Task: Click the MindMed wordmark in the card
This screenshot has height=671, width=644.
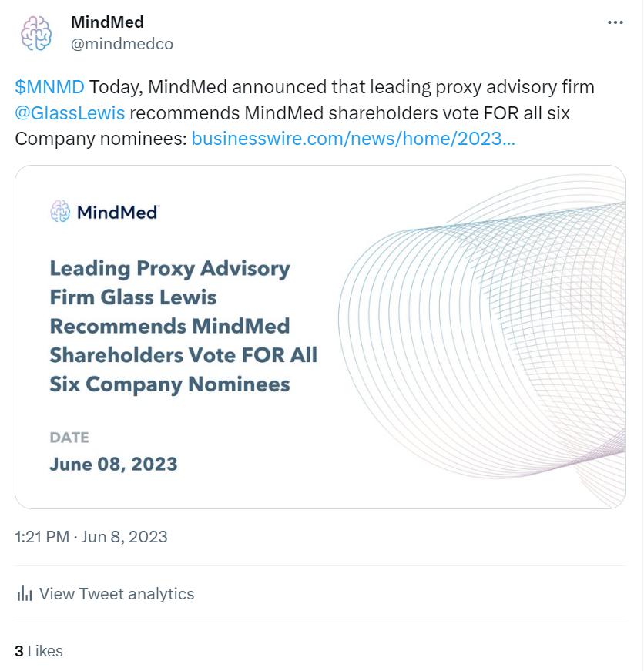Action: click(117, 212)
